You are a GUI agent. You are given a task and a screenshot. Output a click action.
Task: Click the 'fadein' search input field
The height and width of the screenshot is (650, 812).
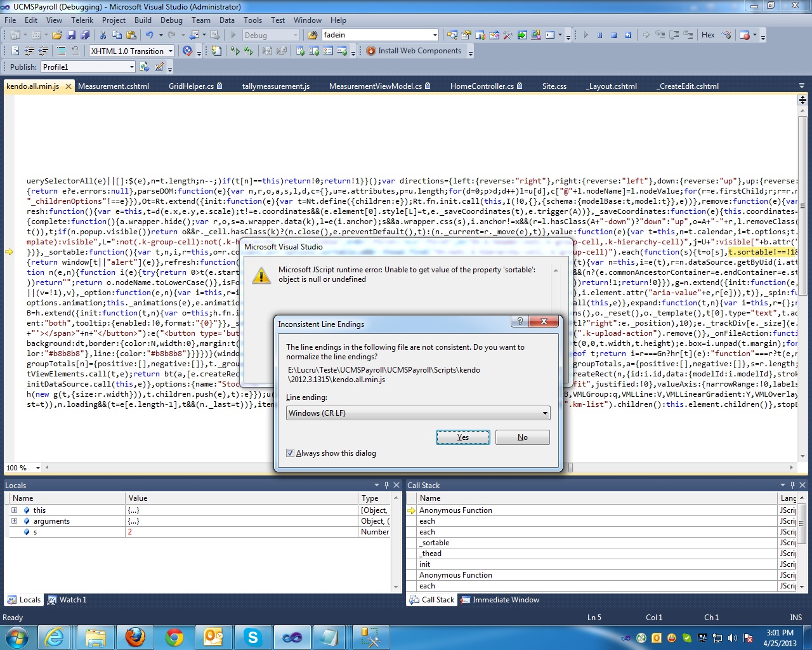pyautogui.click(x=376, y=35)
